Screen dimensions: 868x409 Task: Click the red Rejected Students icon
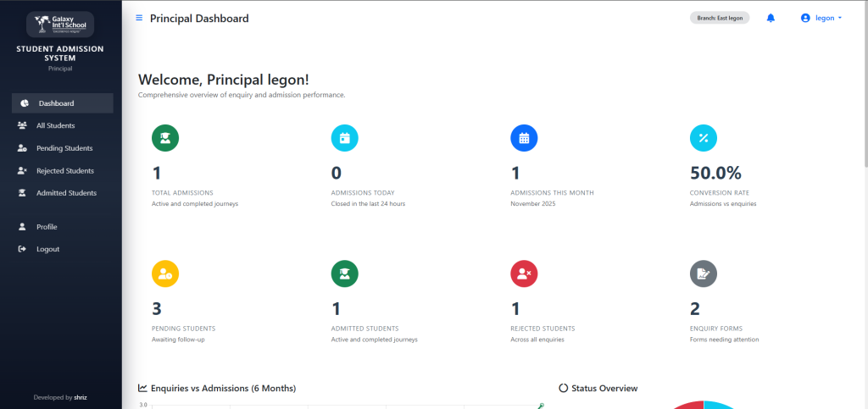(x=524, y=274)
